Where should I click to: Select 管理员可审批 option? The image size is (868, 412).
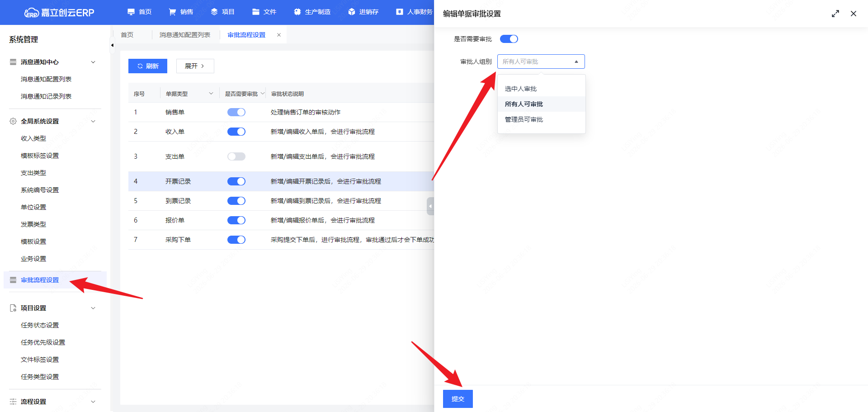point(542,119)
